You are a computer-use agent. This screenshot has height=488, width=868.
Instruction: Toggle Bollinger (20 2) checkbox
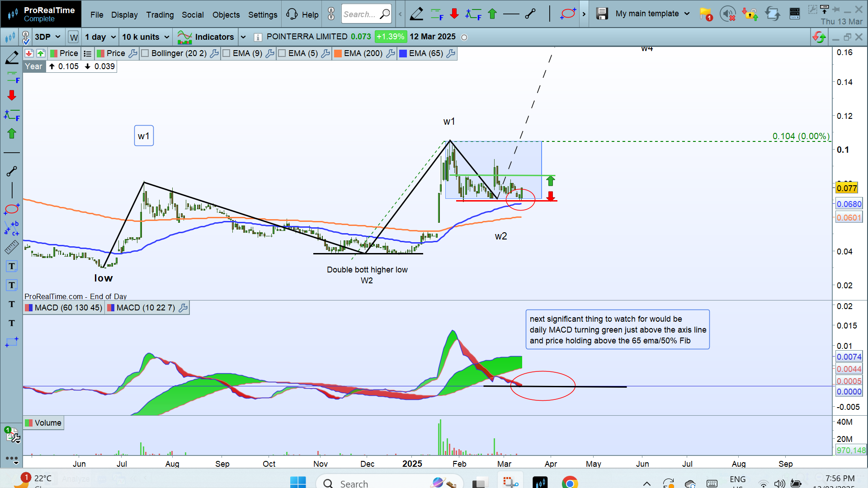[x=145, y=53]
